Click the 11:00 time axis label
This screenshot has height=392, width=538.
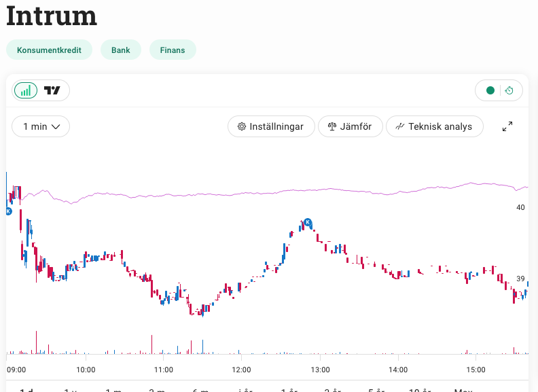164,370
